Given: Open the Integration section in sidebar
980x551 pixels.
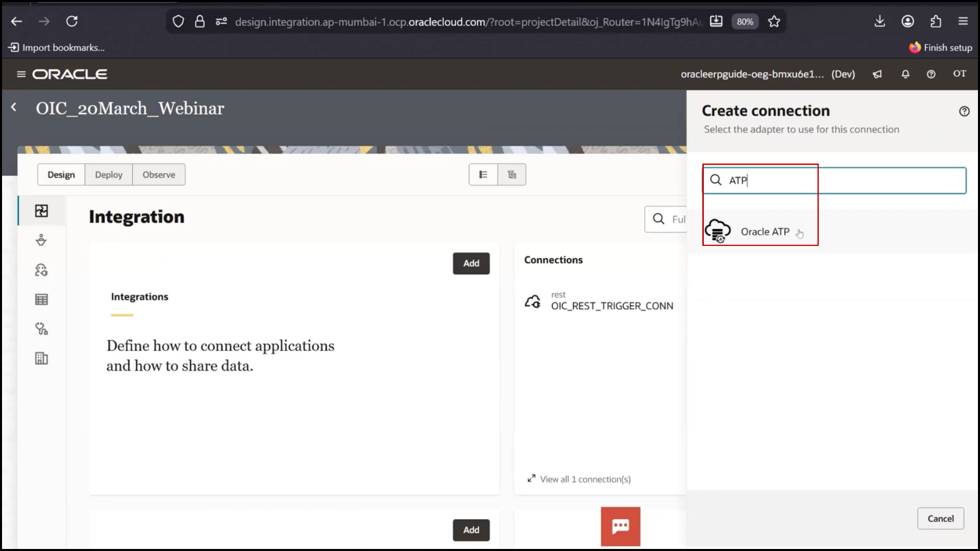Looking at the screenshot, I should [x=41, y=211].
